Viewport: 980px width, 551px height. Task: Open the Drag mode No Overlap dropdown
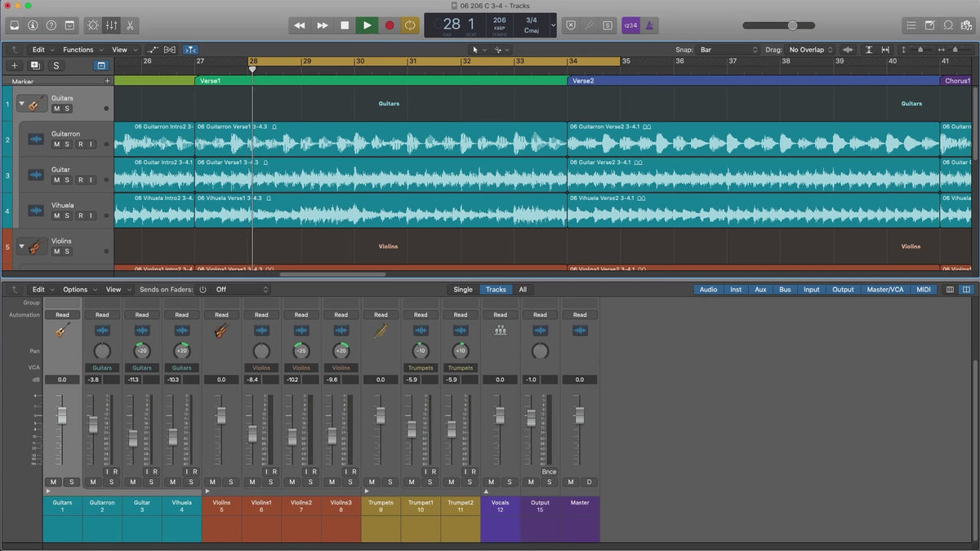click(x=810, y=50)
